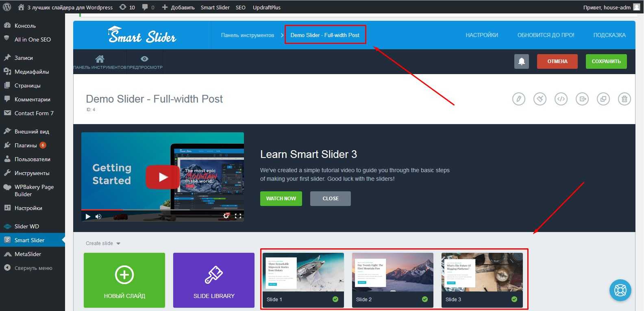Click the red Отмена button
Image resolution: width=644 pixels, height=311 pixels.
tap(557, 61)
